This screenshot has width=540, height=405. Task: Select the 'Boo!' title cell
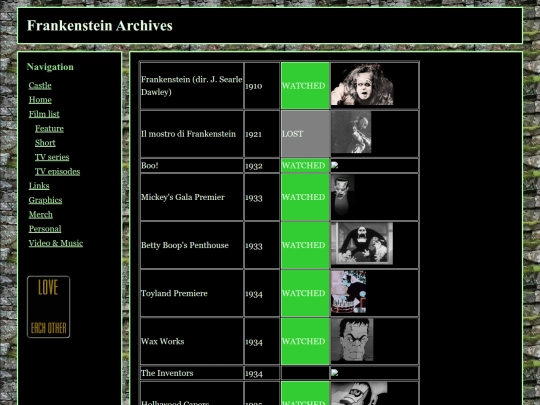click(x=192, y=166)
